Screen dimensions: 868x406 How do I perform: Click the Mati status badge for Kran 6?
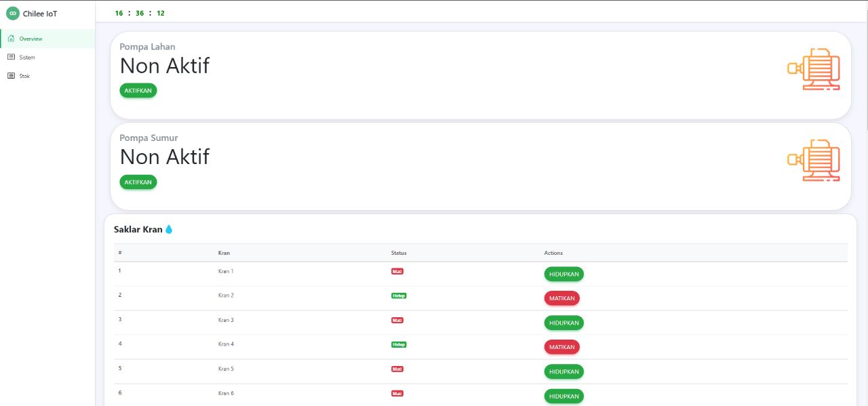[x=397, y=393]
